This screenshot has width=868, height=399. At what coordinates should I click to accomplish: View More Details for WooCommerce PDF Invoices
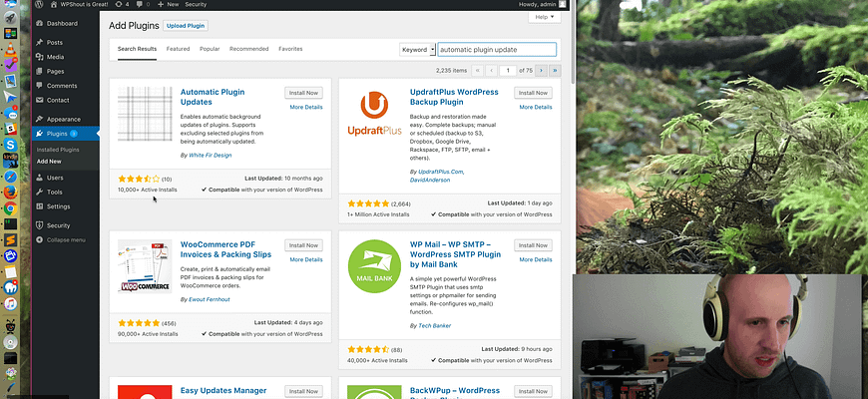(x=306, y=259)
